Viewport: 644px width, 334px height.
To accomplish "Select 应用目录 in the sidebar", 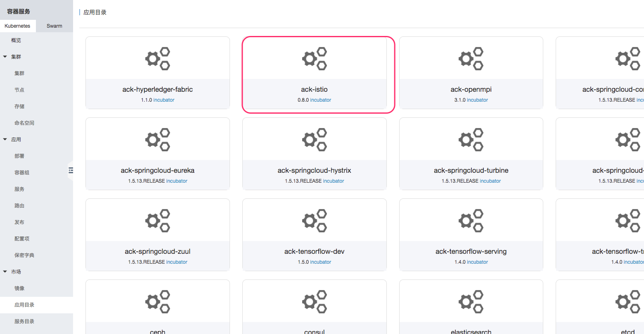I will 24,305.
